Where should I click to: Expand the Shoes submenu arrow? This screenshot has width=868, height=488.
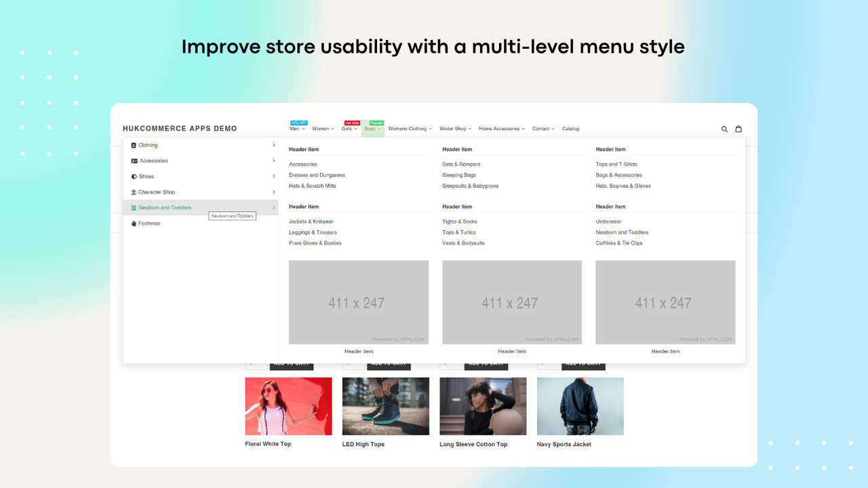pos(274,176)
